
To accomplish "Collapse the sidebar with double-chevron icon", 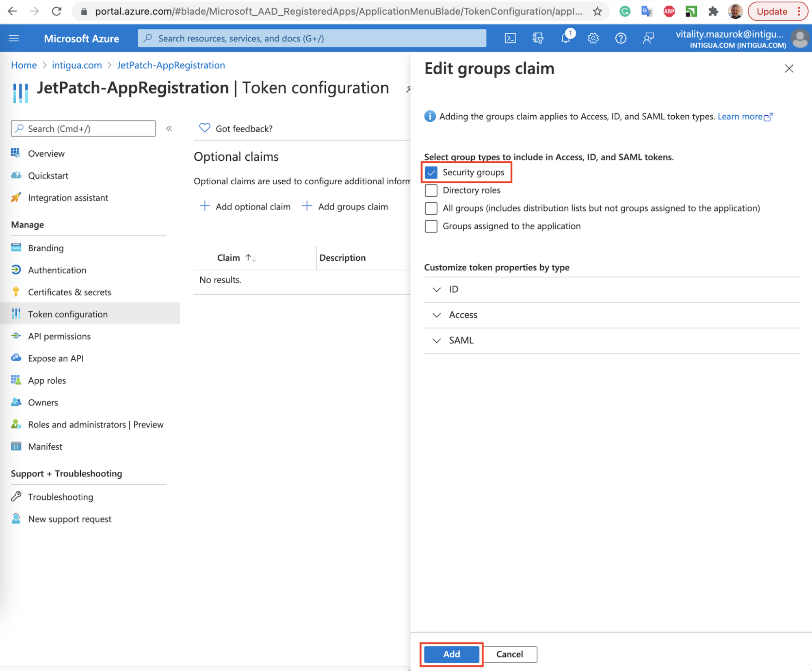I will [x=169, y=129].
